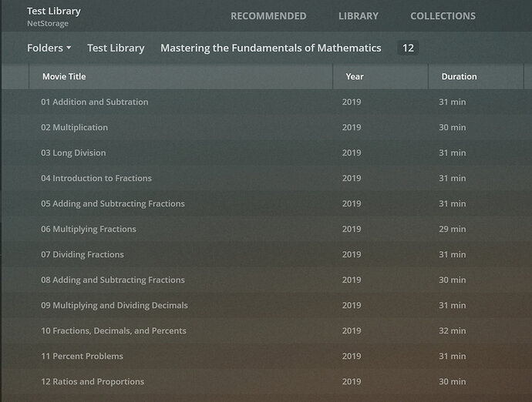This screenshot has height=402, width=532.
Task: Switch to the Library tab
Action: (x=359, y=16)
